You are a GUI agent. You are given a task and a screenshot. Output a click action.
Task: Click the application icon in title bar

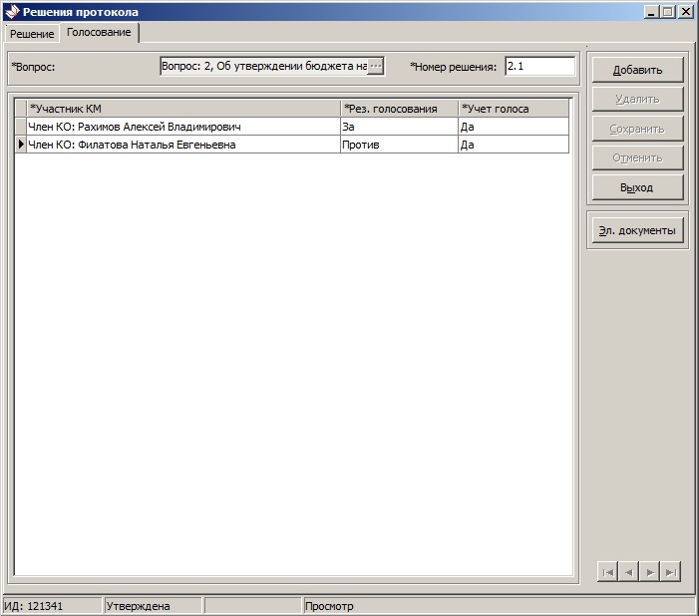(x=13, y=12)
